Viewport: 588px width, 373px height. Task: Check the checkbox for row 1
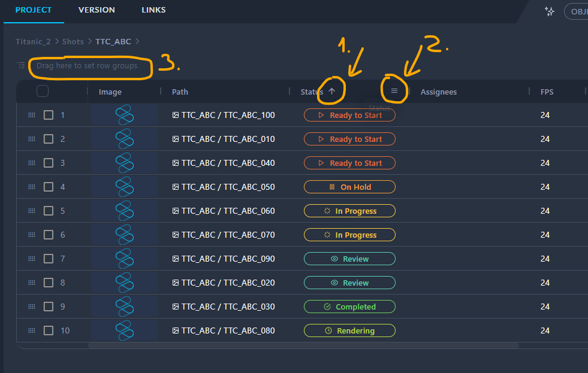click(49, 115)
